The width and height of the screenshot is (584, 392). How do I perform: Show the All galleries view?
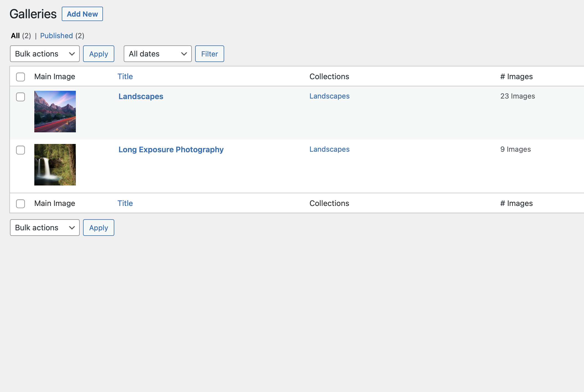[15, 36]
